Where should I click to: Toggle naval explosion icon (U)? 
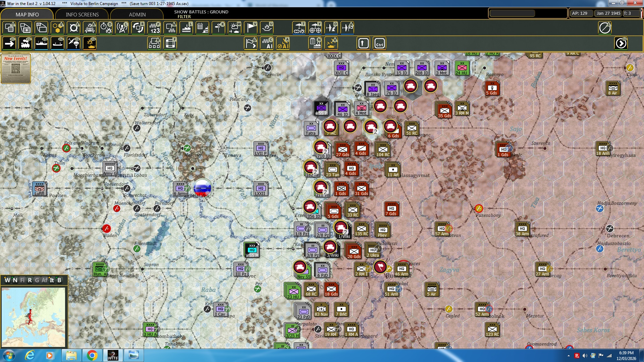(x=267, y=28)
